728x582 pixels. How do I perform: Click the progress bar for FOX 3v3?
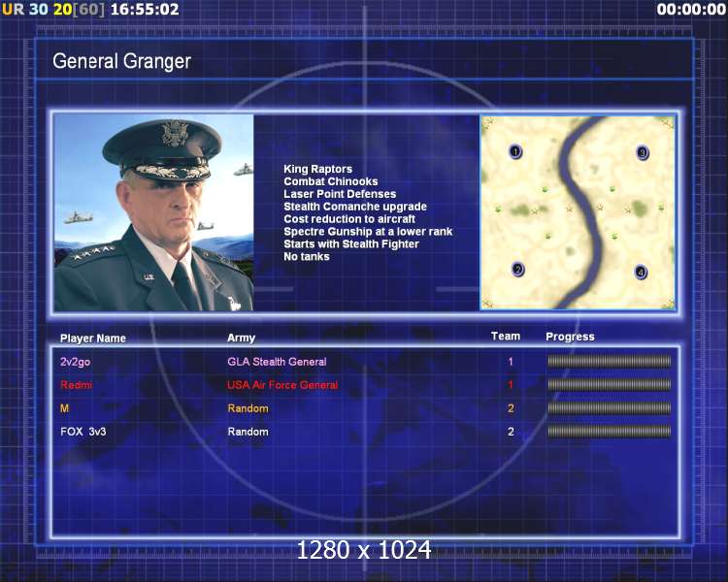(610, 432)
